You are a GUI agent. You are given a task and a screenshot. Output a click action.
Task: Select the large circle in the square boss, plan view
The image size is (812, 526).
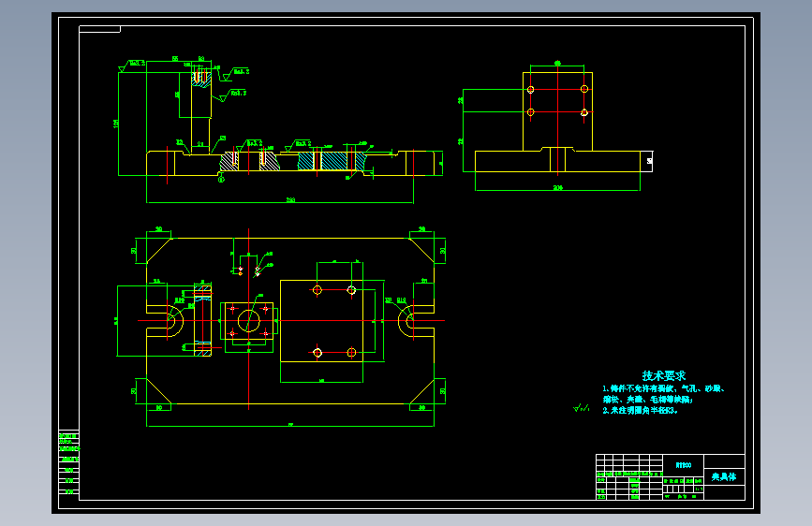click(x=248, y=321)
